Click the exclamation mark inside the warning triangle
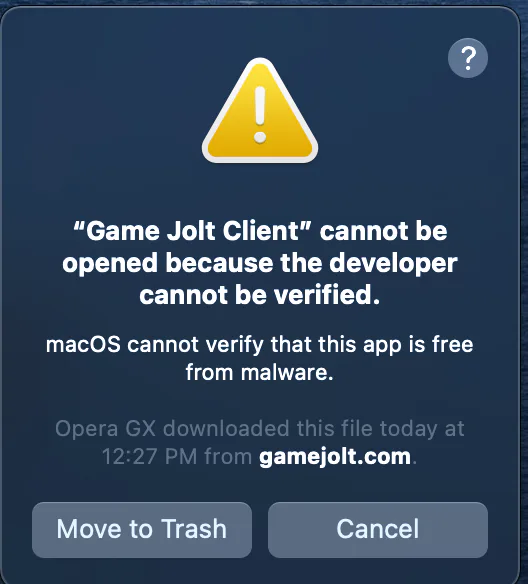Screen dimensions: 528x584 [x=260, y=115]
